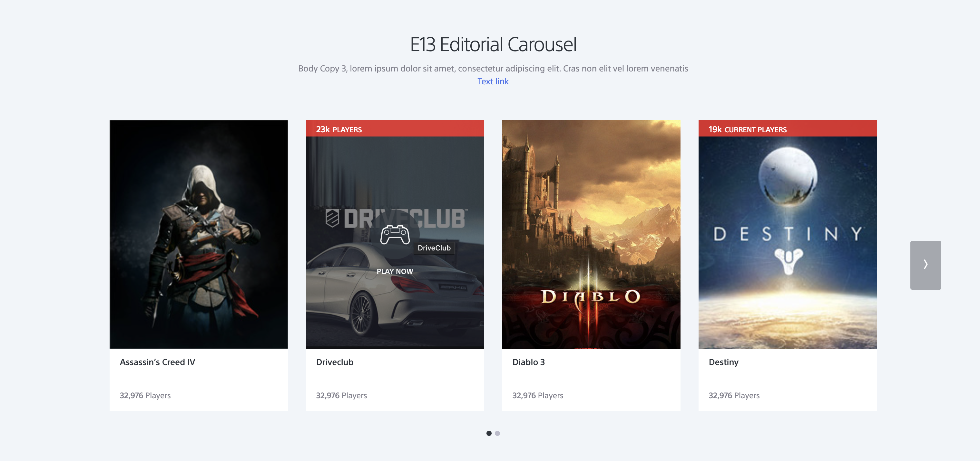The height and width of the screenshot is (461, 980).
Task: Advance carousel with next arrow
Action: click(925, 265)
